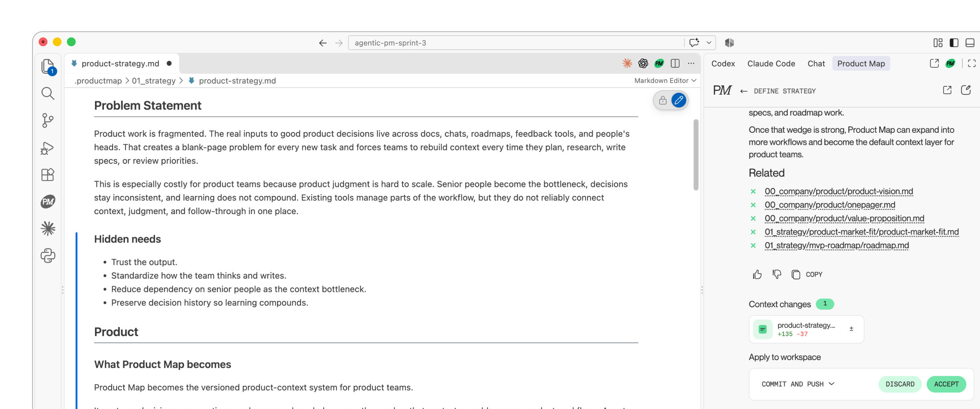The height and width of the screenshot is (409, 980).
Task: Go forward with the right arrow
Action: click(x=339, y=43)
